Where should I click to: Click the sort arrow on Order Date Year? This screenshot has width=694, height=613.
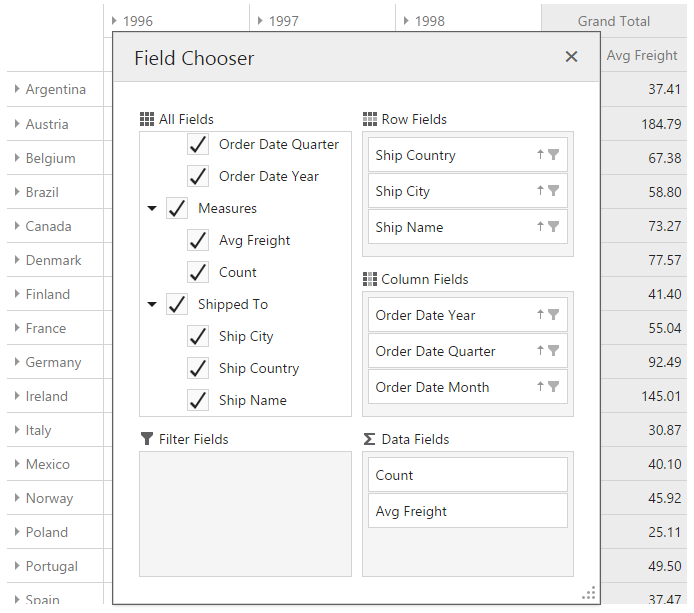(540, 315)
